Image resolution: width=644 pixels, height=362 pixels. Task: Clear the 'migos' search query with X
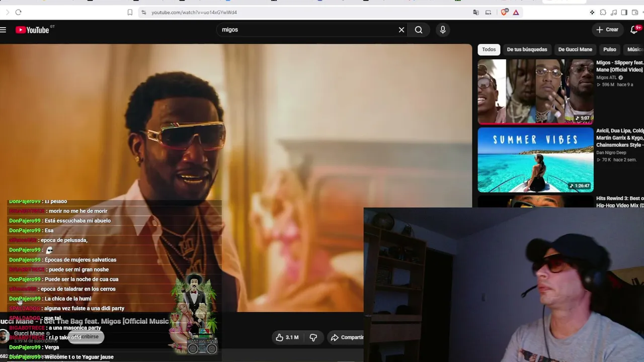(401, 30)
